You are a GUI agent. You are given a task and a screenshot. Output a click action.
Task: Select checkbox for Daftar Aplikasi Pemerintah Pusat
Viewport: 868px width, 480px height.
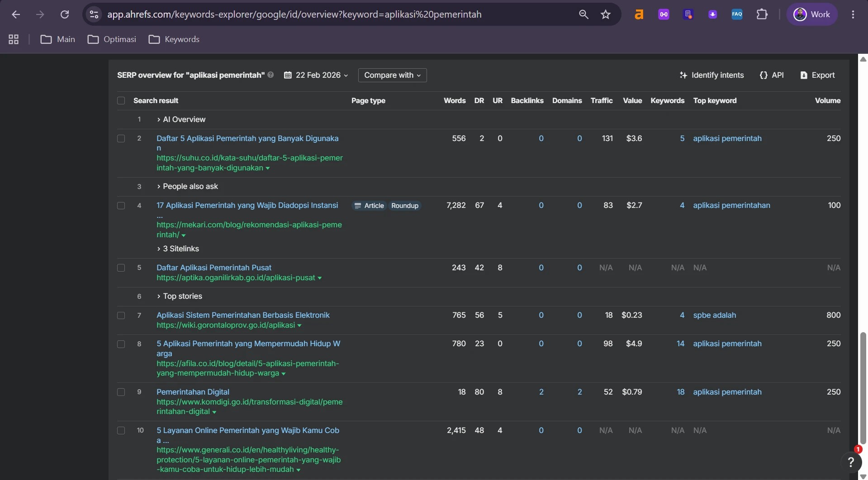(121, 268)
